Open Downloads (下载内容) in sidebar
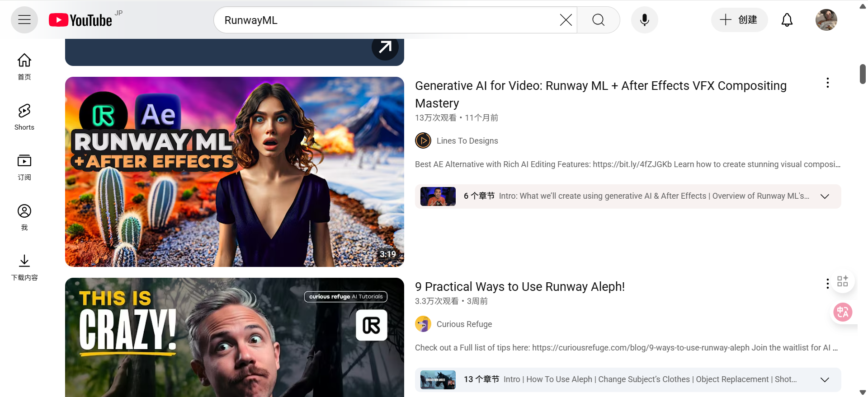 click(24, 267)
